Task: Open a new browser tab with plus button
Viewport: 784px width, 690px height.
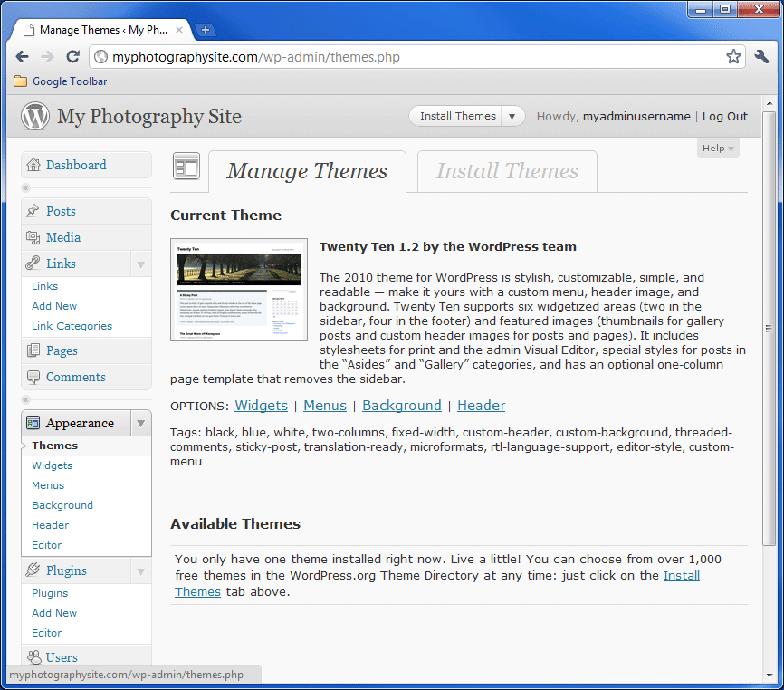Action: 205,30
